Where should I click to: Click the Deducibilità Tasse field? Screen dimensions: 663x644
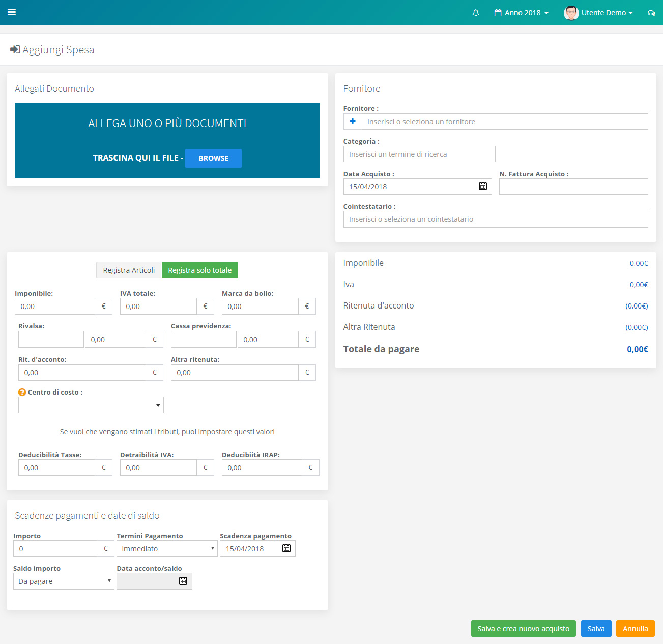pos(56,467)
